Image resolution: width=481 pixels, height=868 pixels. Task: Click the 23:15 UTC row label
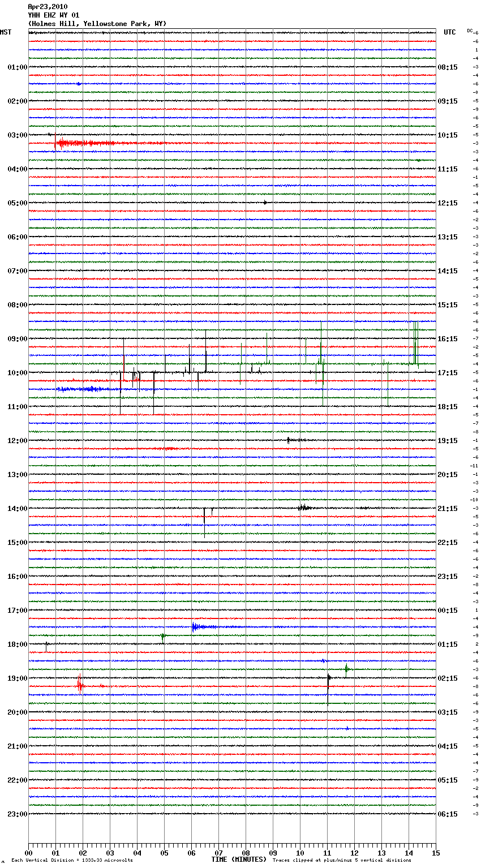(x=448, y=577)
